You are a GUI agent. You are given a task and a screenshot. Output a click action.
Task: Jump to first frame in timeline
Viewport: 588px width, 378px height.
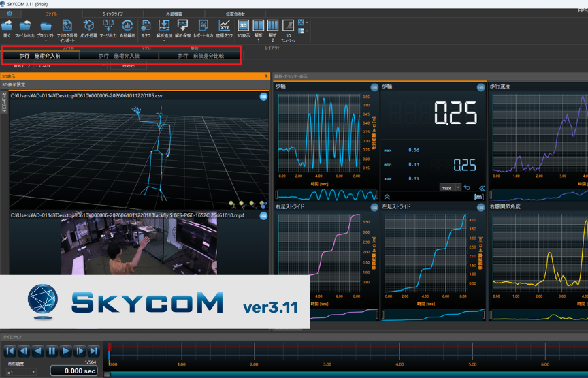pos(10,351)
